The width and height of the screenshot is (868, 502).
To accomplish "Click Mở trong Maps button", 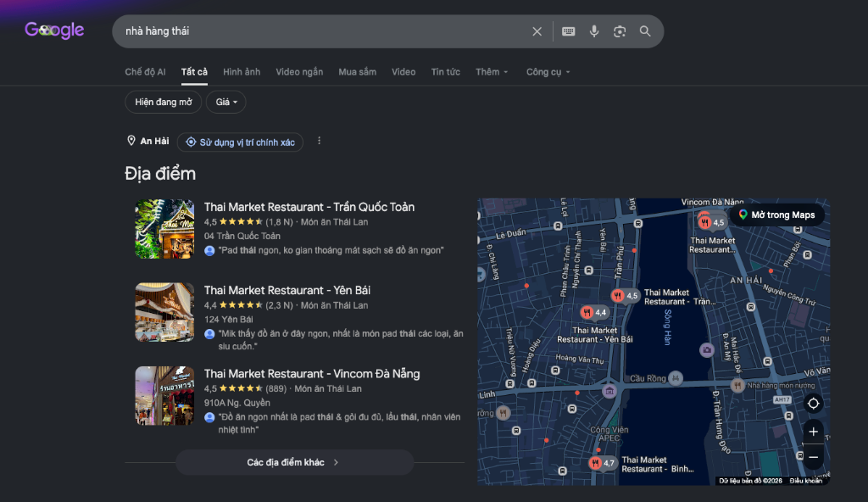I will 776,215.
